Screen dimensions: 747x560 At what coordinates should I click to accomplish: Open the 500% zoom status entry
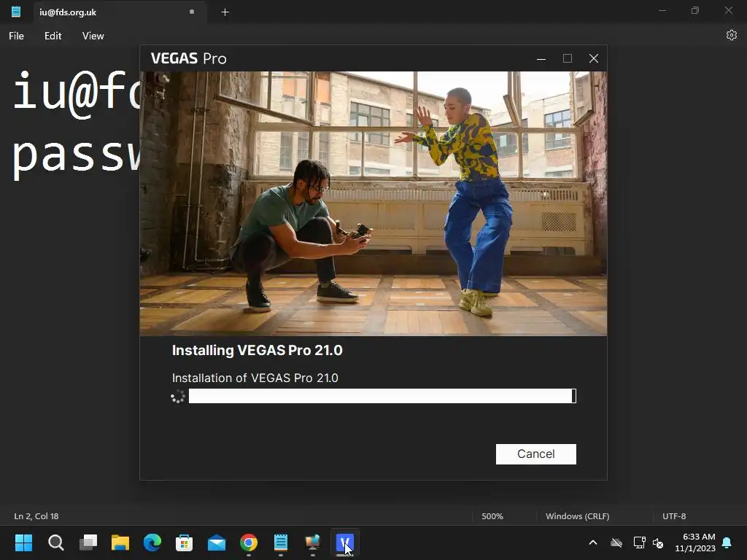tap(492, 516)
